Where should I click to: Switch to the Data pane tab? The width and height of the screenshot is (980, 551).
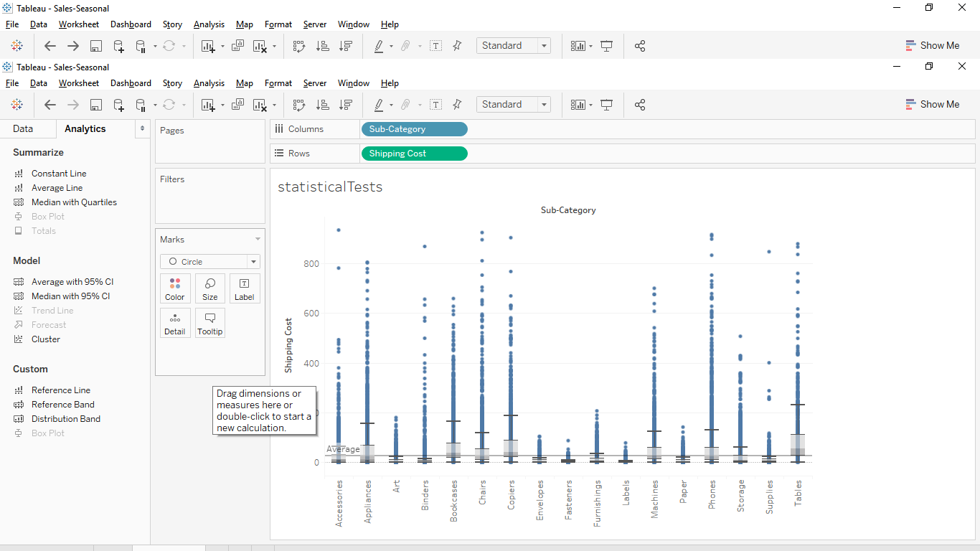click(x=23, y=129)
